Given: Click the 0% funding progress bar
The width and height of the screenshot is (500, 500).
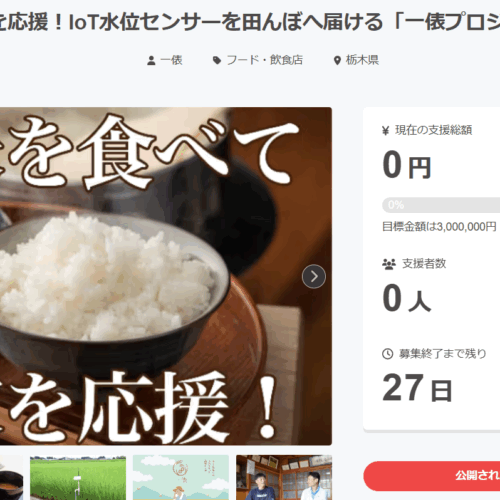Looking at the screenshot, I should coord(441,205).
